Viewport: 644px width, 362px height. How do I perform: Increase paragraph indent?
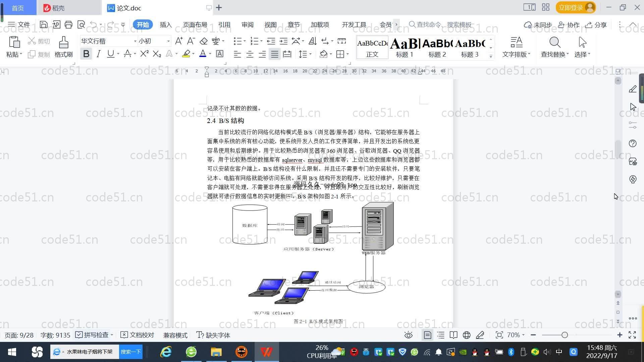pyautogui.click(x=283, y=41)
